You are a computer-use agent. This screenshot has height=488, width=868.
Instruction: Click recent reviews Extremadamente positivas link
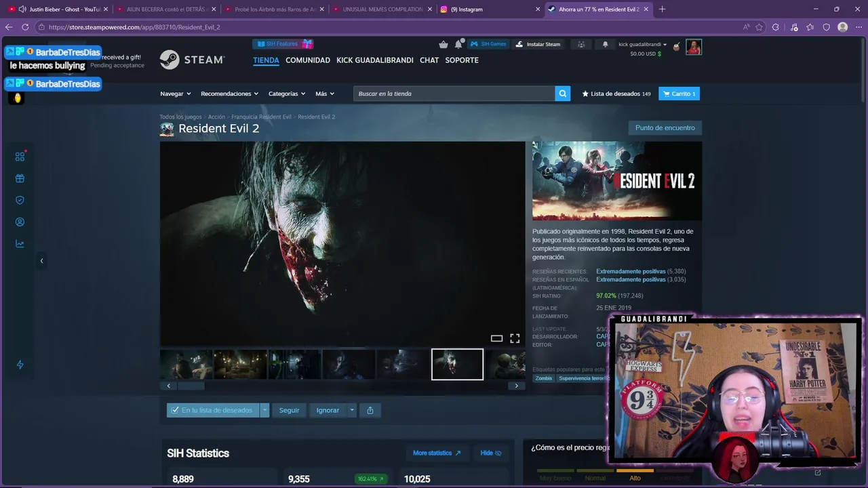tap(631, 271)
